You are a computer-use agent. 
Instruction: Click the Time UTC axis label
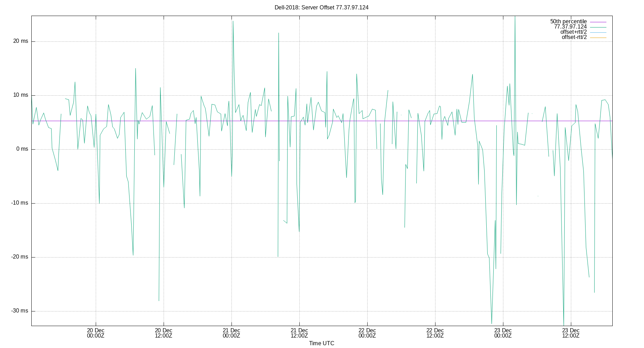(x=321, y=343)
